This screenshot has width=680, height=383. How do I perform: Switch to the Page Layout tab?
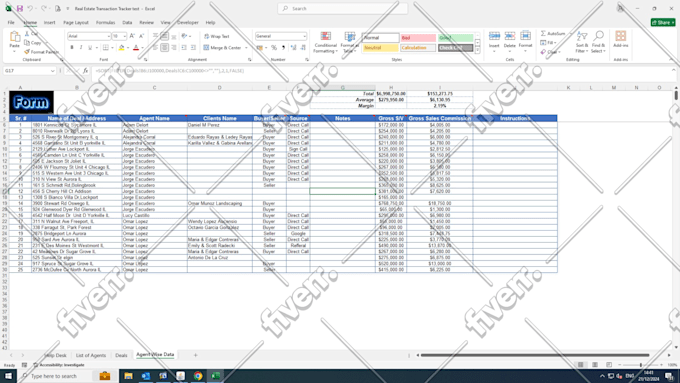76,23
